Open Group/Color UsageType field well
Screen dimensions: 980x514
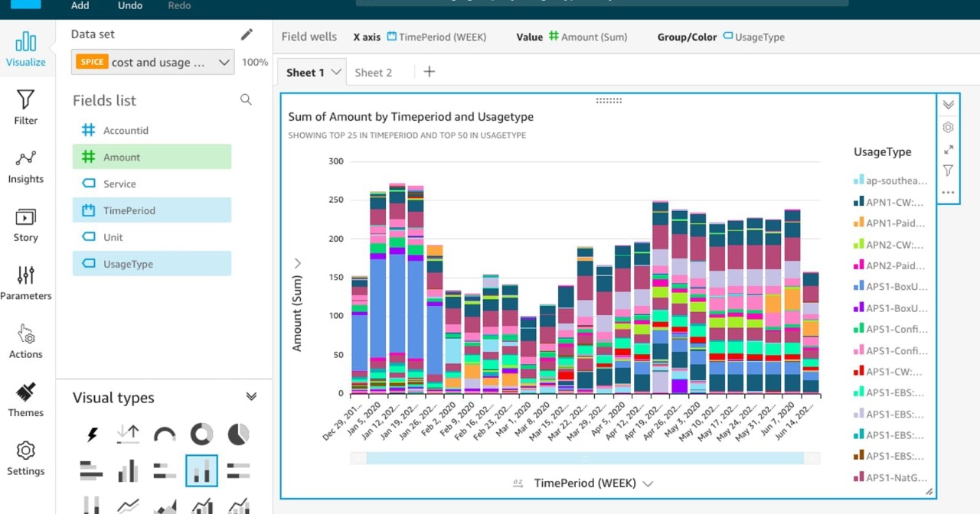pyautogui.click(x=754, y=37)
